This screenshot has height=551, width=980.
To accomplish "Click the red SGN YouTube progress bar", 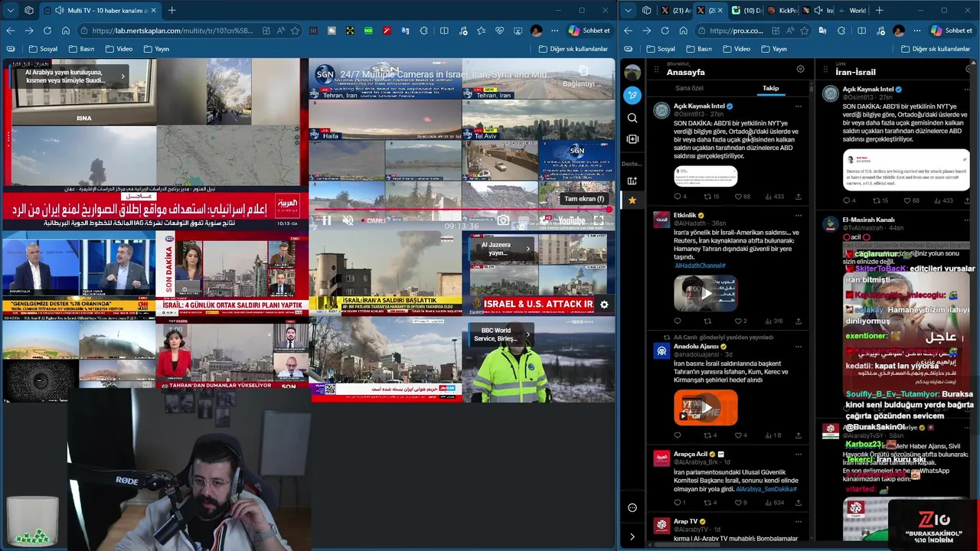I will [462, 209].
